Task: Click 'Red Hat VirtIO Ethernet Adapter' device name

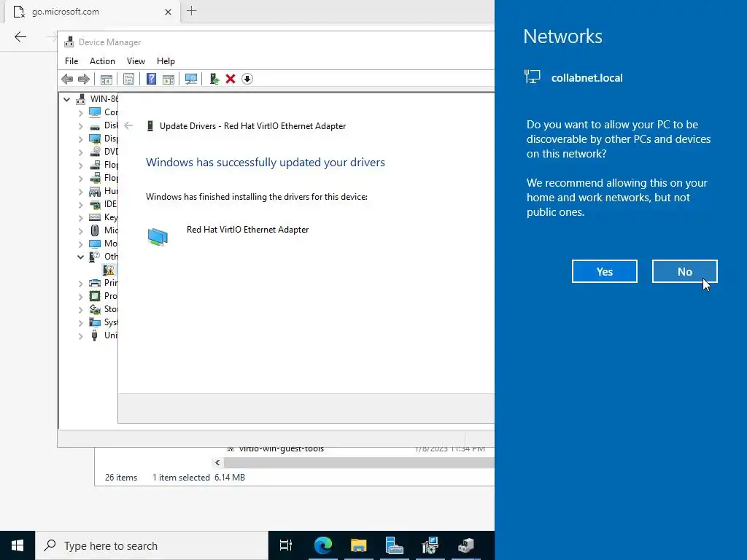Action: pyautogui.click(x=248, y=230)
